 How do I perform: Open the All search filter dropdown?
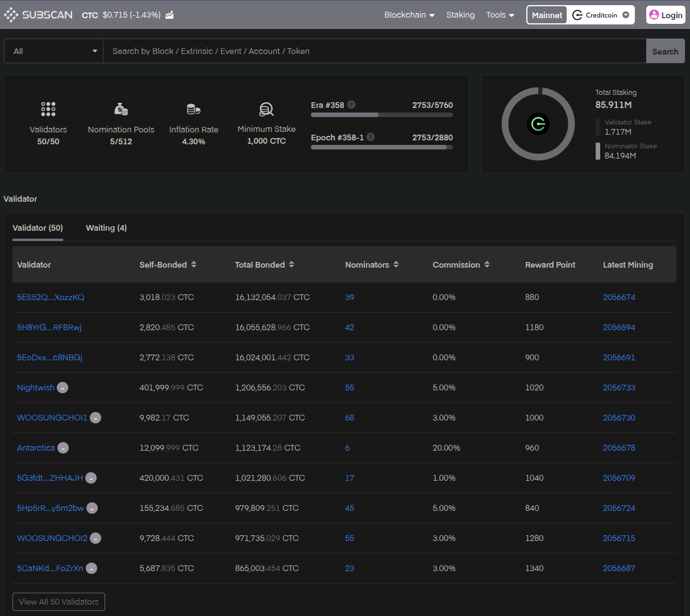[x=54, y=51]
